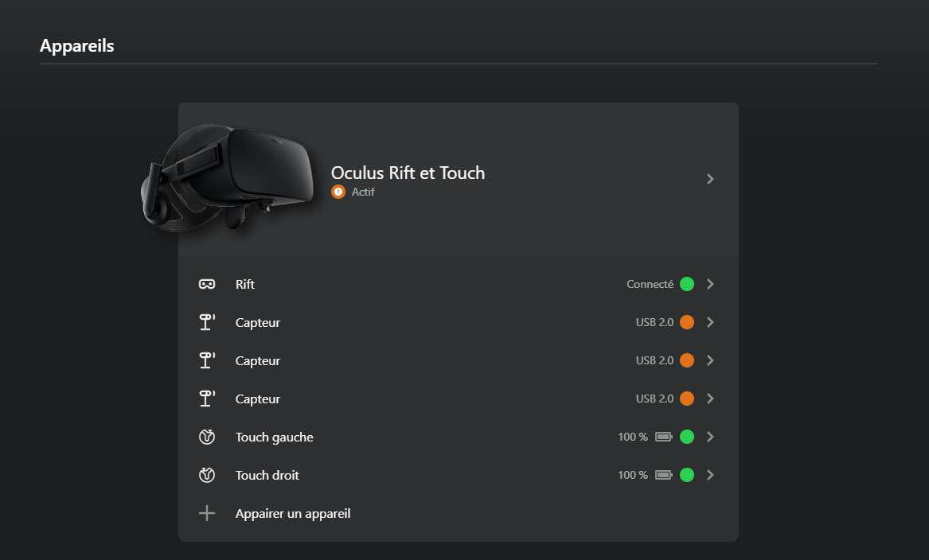The width and height of the screenshot is (929, 560).
Task: Click the sensor icon of the middle Capteur row
Action: [207, 360]
